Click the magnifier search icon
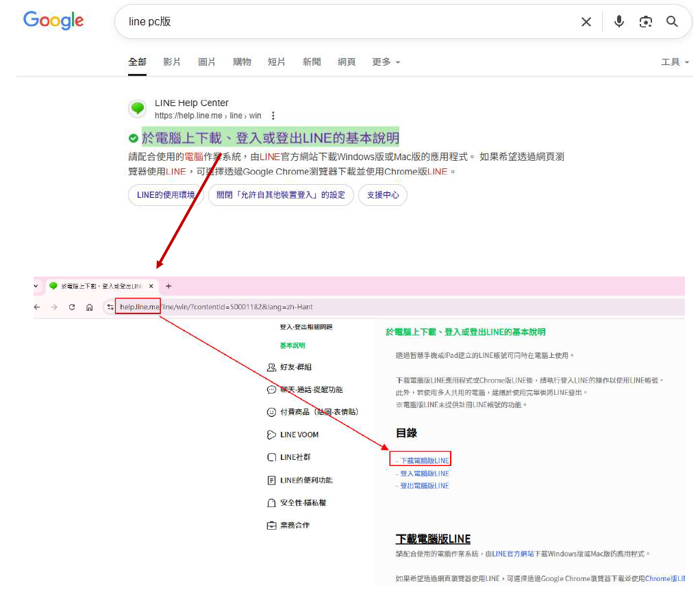The height and width of the screenshot is (592, 700). (x=673, y=22)
